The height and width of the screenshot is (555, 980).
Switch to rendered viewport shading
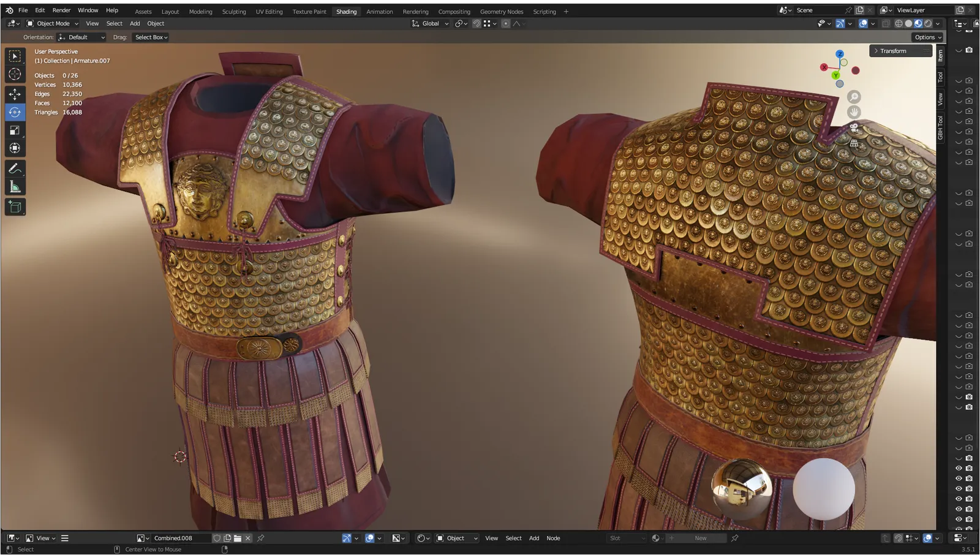pos(928,24)
